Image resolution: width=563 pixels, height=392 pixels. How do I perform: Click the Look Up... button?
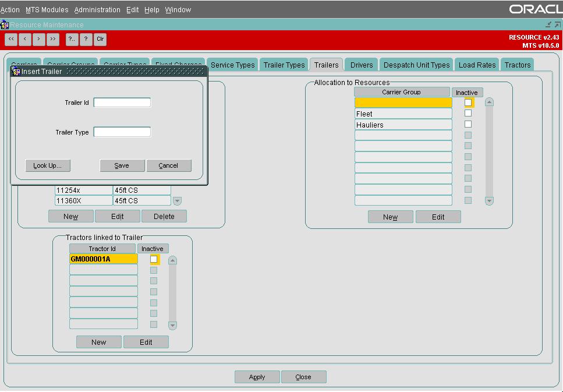[x=48, y=165]
